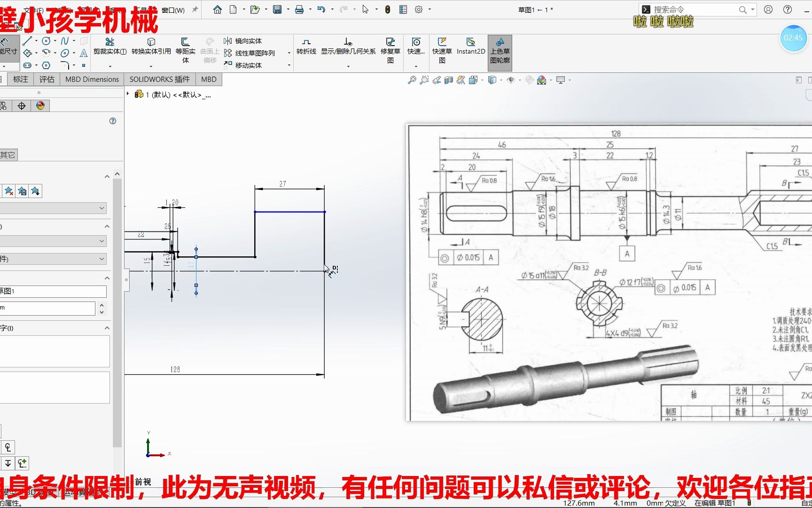Image resolution: width=812 pixels, height=508 pixels.
Task: Select the Line sketch tool
Action: 28,41
